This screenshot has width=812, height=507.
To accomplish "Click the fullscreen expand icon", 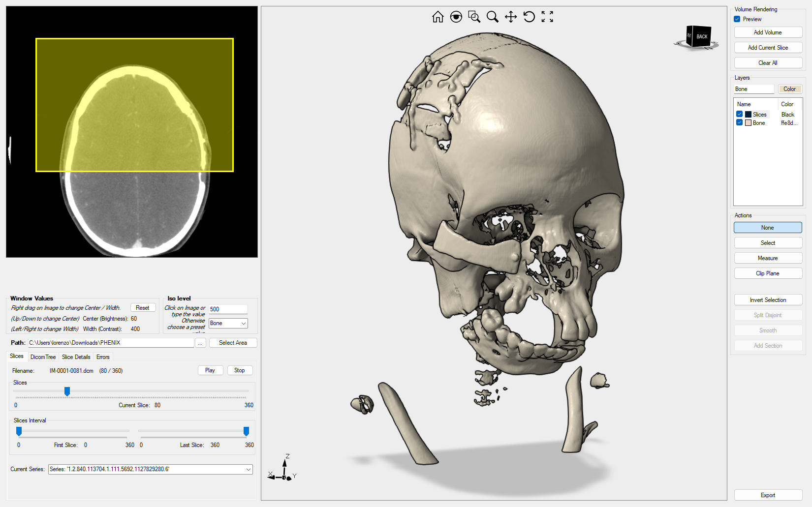I will (x=547, y=16).
